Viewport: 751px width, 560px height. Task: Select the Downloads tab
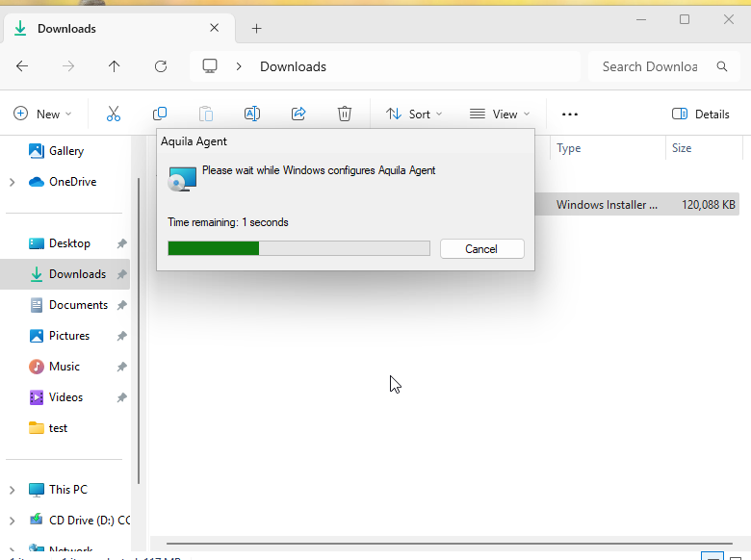pos(119,29)
